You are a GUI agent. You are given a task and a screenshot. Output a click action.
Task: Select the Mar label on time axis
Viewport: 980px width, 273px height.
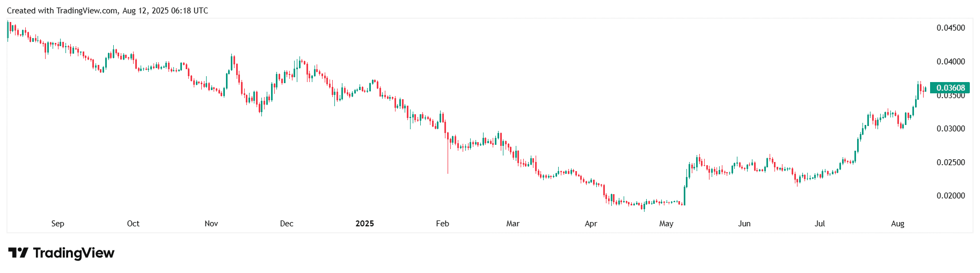tap(513, 224)
